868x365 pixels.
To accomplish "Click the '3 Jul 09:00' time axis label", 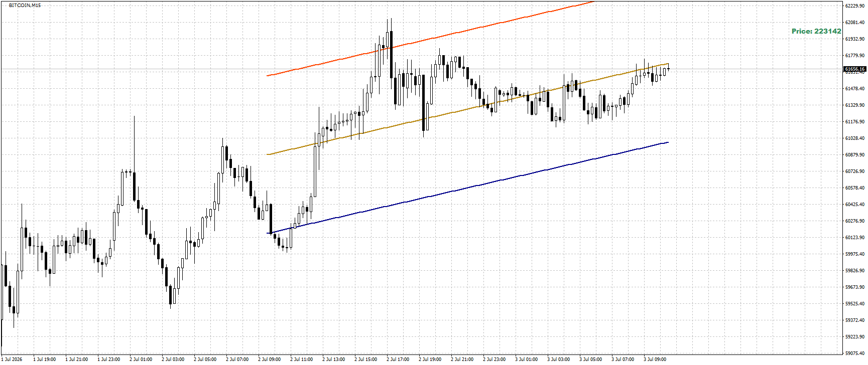I will (655, 359).
